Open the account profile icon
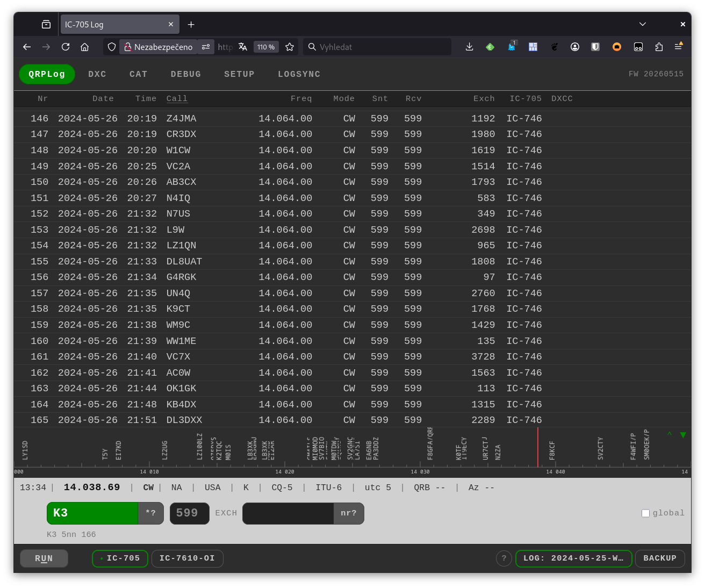The height and width of the screenshot is (588, 705). (x=575, y=47)
